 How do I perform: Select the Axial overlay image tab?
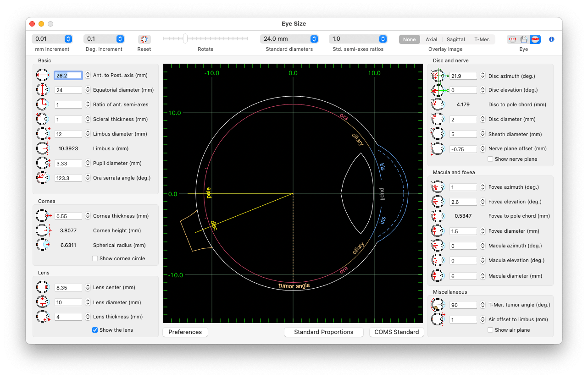click(x=432, y=39)
